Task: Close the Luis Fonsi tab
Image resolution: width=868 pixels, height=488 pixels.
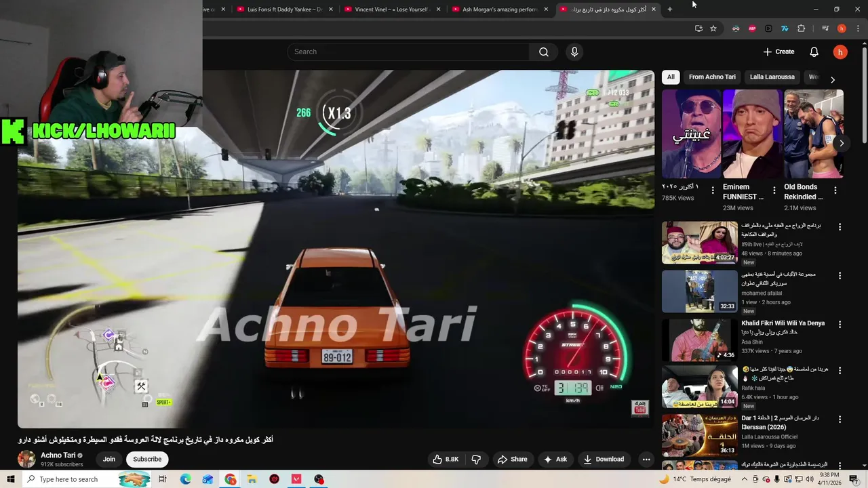Action: pos(331,9)
